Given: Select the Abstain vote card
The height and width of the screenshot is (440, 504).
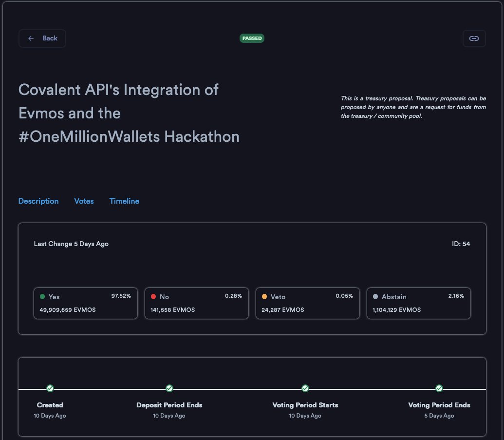Looking at the screenshot, I should point(418,303).
